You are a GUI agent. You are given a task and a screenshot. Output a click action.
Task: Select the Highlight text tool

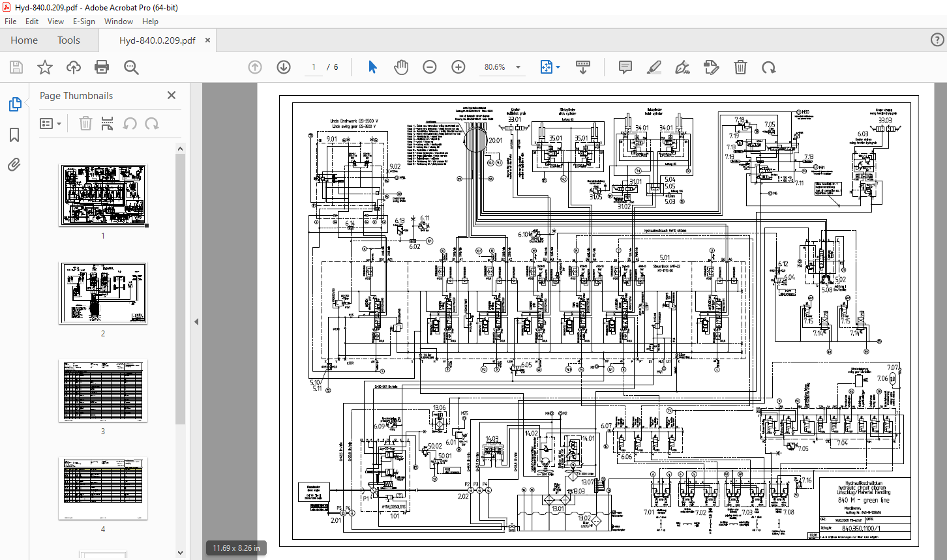tap(654, 67)
